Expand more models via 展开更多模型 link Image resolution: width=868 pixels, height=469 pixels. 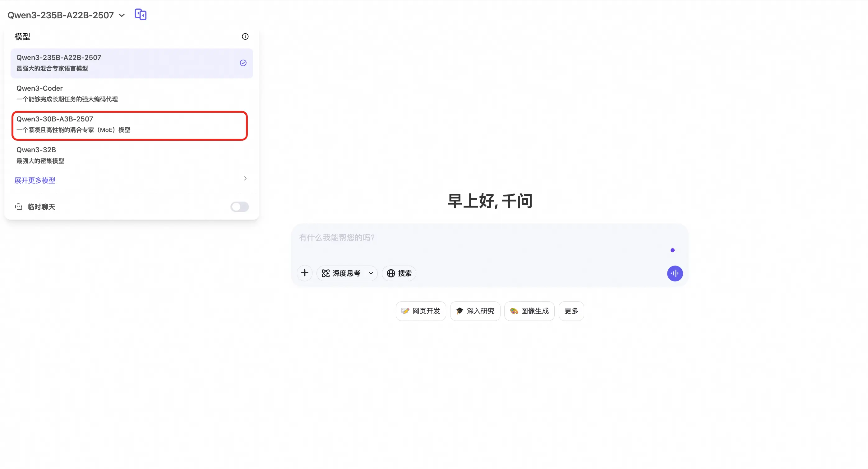(x=35, y=180)
